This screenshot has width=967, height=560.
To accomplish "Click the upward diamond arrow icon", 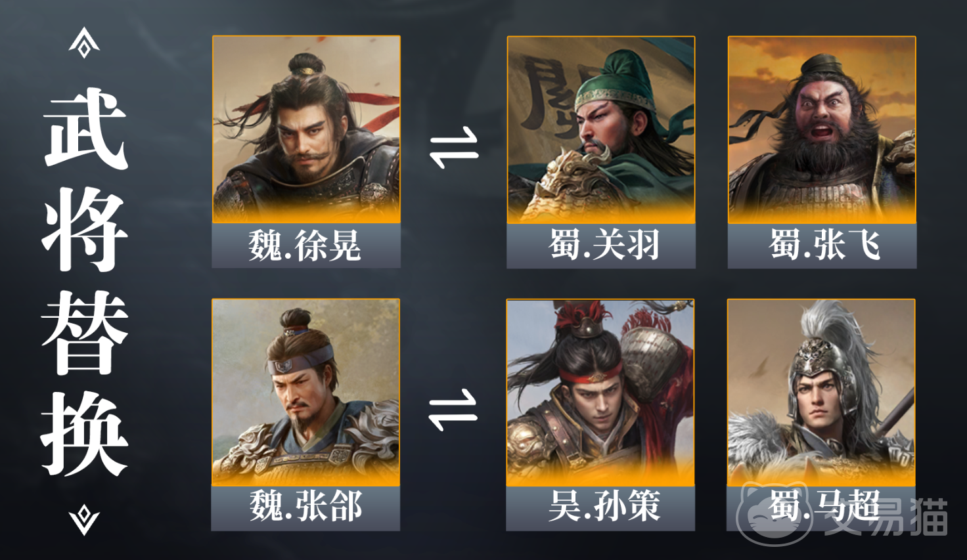I will [84, 43].
